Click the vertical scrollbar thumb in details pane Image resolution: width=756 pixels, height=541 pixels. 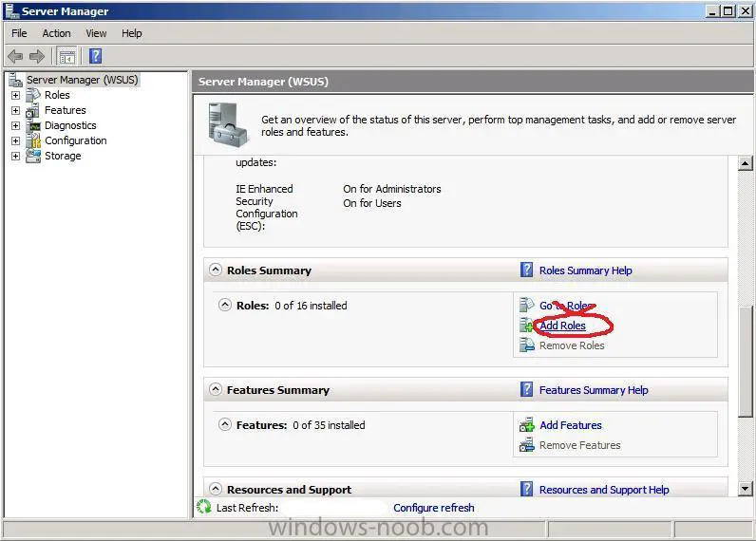tap(745, 362)
